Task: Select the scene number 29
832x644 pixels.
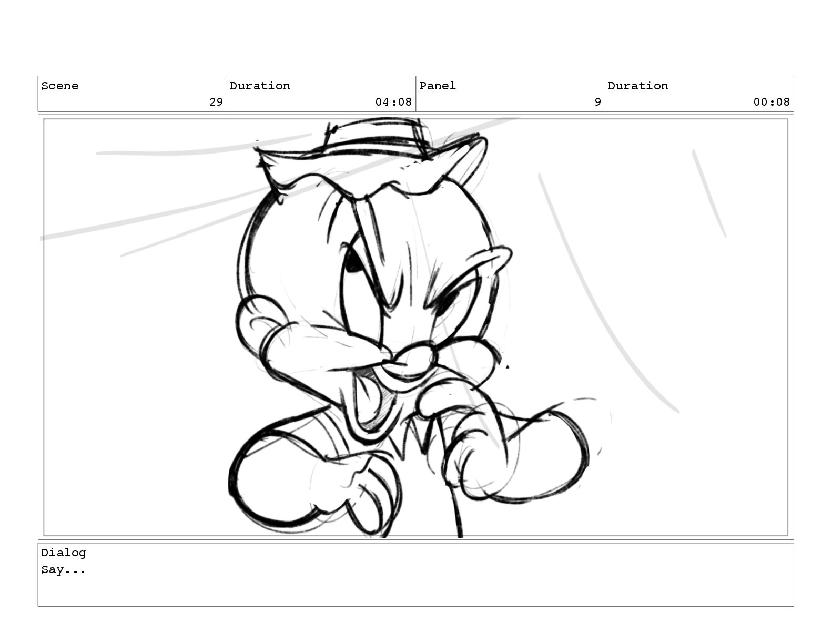Action: [x=216, y=102]
